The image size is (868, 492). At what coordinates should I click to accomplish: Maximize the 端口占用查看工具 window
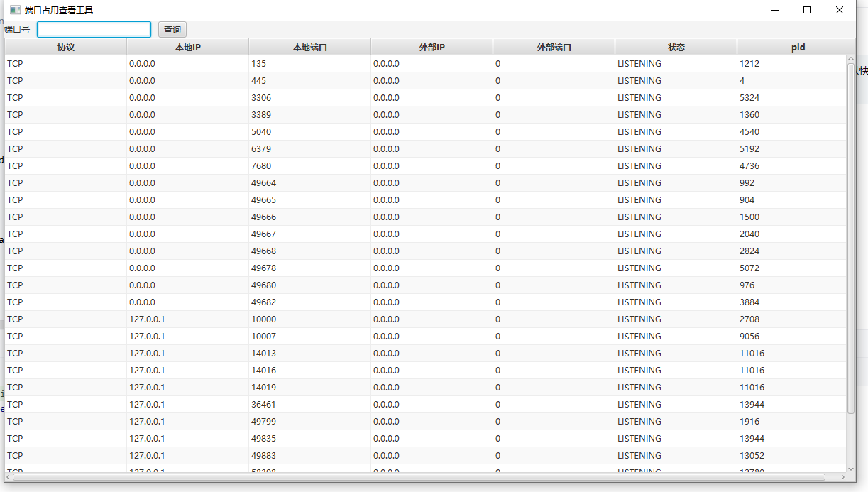[807, 10]
